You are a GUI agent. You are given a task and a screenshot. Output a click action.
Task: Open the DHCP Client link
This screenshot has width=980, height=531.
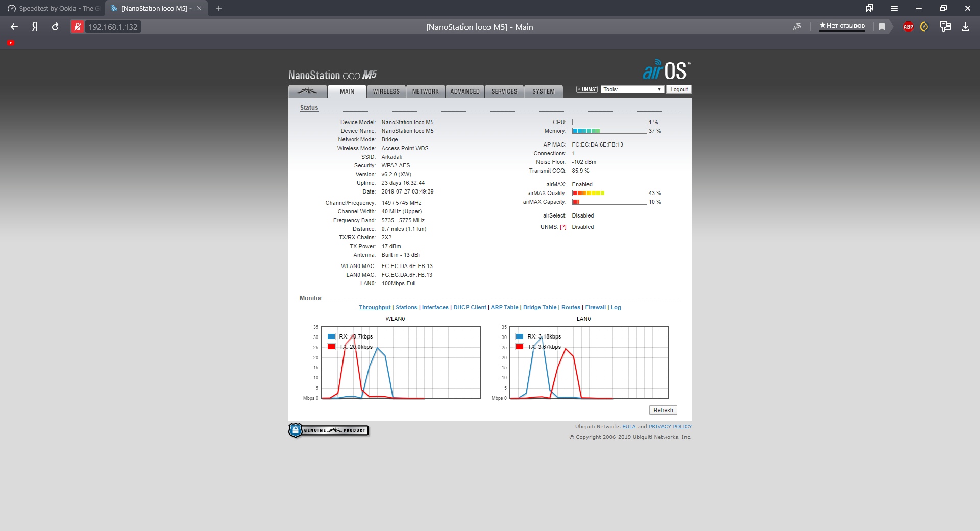(470, 307)
